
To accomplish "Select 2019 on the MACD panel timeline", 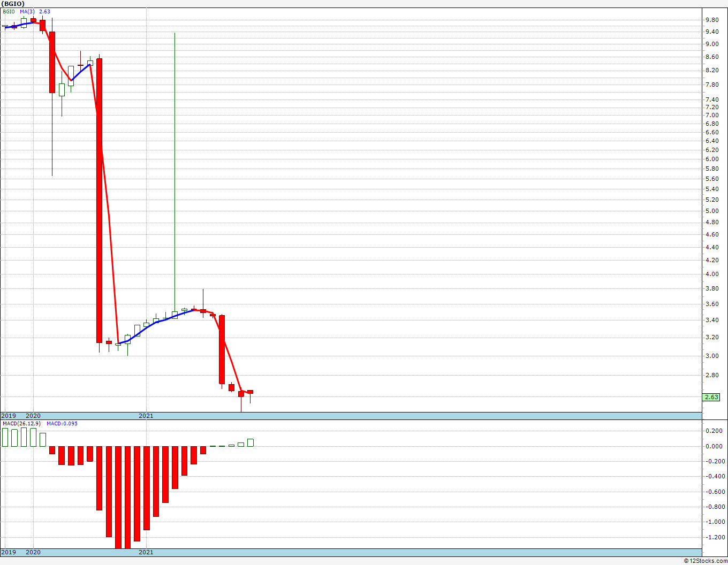I will point(9,552).
